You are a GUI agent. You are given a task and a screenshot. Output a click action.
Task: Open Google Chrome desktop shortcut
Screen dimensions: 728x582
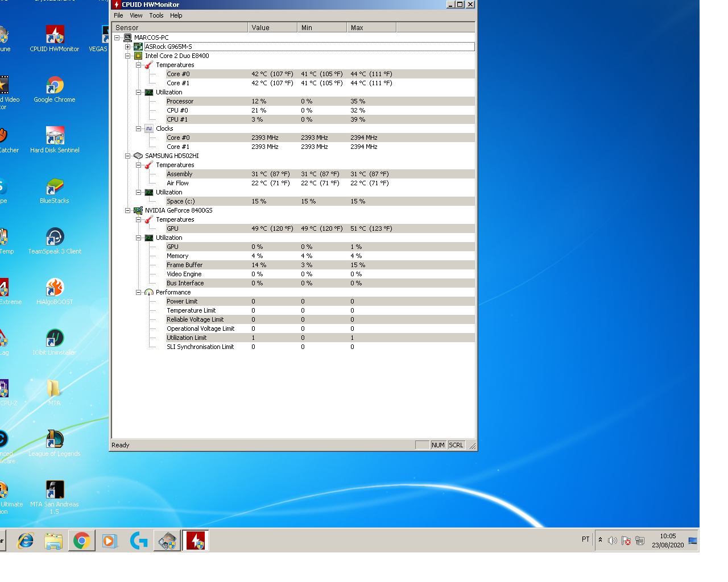(55, 89)
